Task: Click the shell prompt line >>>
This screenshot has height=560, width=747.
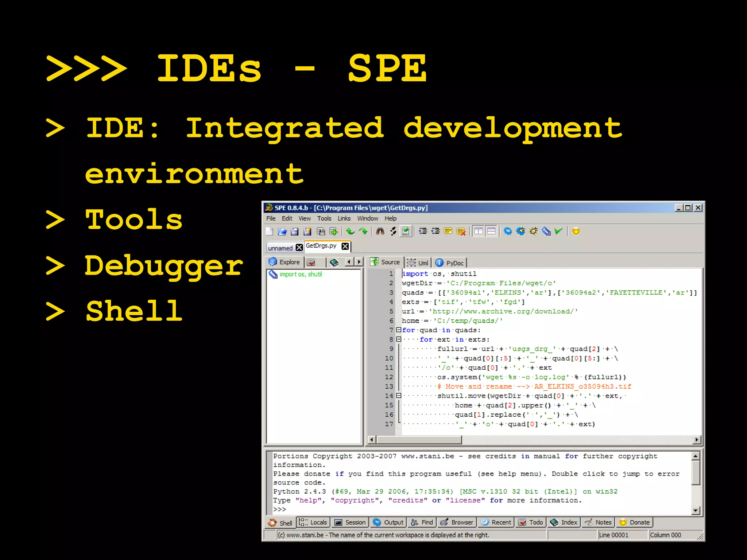Action: click(280, 509)
